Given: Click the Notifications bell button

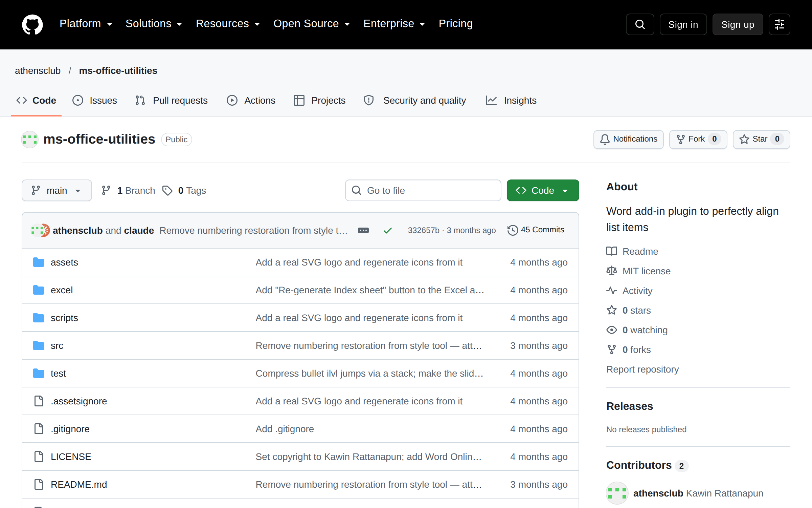Looking at the screenshot, I should point(629,139).
